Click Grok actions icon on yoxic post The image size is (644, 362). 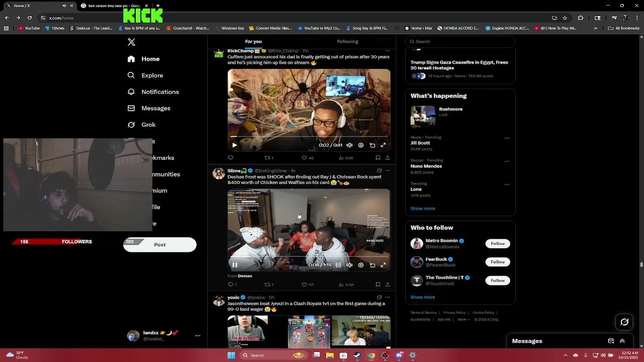(x=379, y=297)
